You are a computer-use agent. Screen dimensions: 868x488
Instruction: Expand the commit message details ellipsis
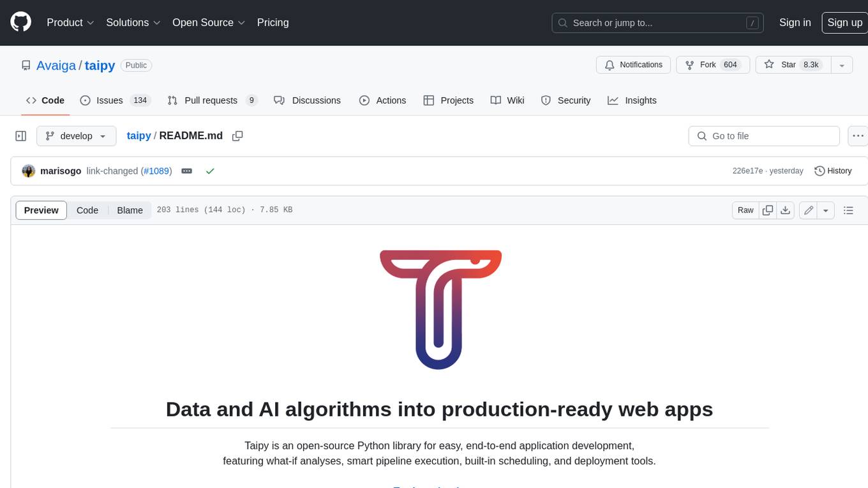[x=187, y=171]
